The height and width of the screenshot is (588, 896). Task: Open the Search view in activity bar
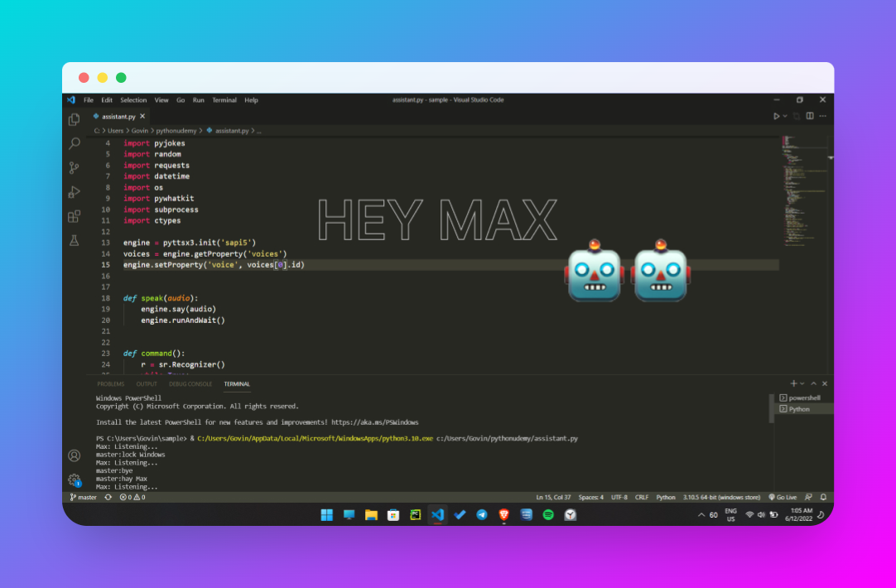tap(75, 143)
